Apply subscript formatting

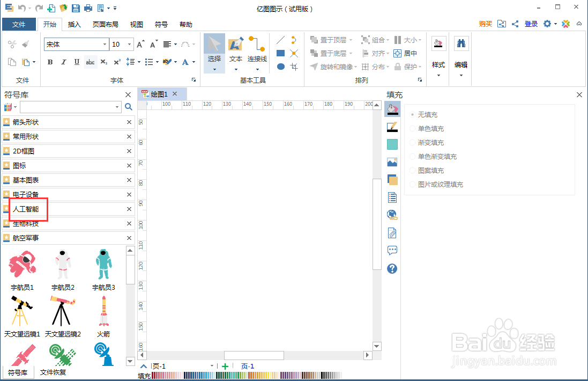[x=104, y=62]
